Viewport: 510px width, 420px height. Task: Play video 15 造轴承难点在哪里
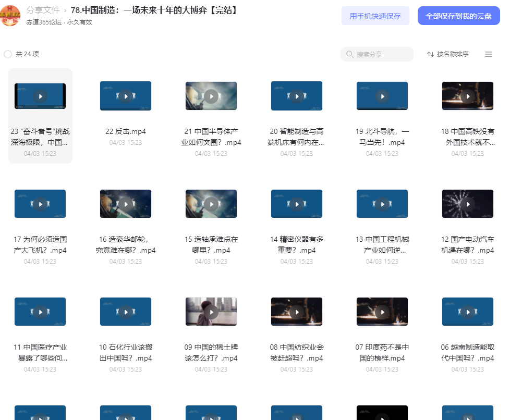click(x=211, y=204)
